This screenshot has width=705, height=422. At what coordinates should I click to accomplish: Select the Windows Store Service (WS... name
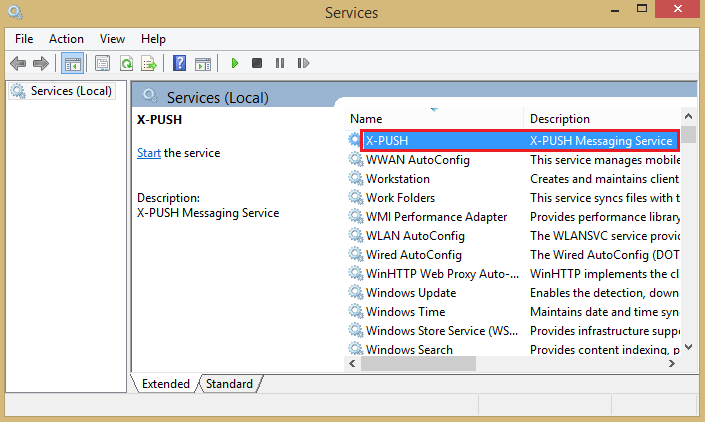click(442, 331)
